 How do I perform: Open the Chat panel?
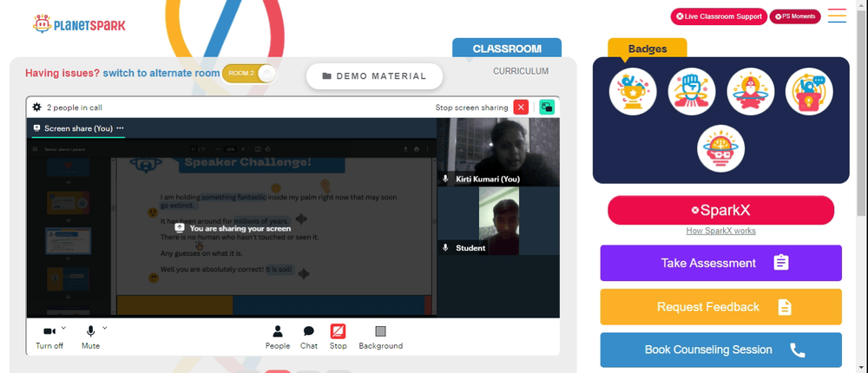(309, 337)
